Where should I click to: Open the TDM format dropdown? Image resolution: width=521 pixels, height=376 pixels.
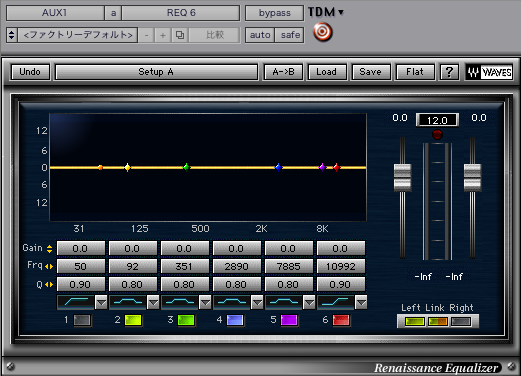tap(326, 12)
